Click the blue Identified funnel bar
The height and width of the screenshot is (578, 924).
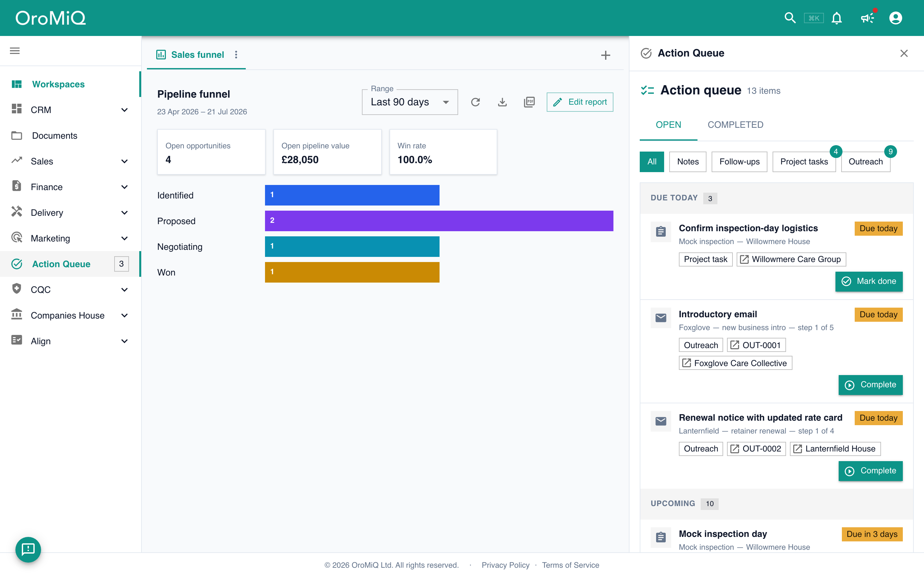(x=352, y=195)
